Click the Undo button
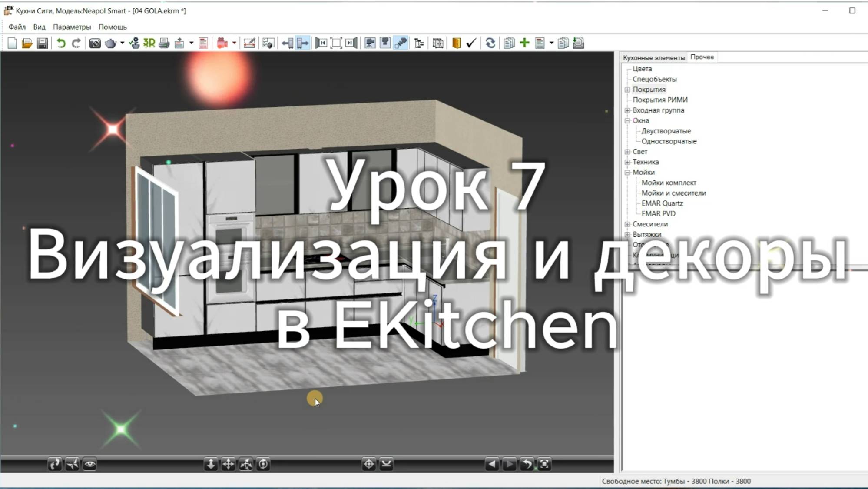 point(60,43)
